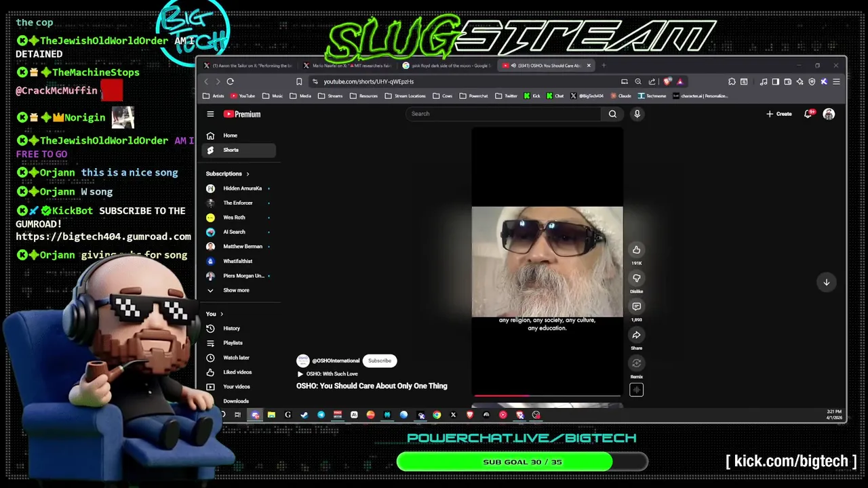868x488 pixels.
Task: Open the Stream Locations bookmarks folder
Action: tap(405, 96)
